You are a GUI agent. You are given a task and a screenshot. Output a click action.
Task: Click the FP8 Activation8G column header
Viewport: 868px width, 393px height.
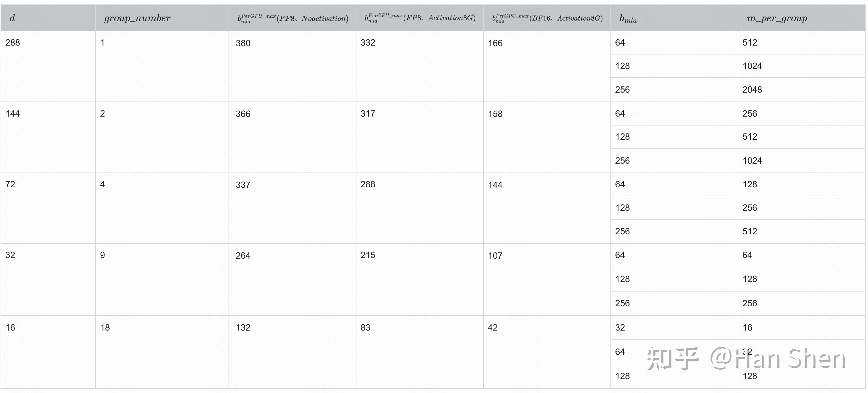pos(420,18)
